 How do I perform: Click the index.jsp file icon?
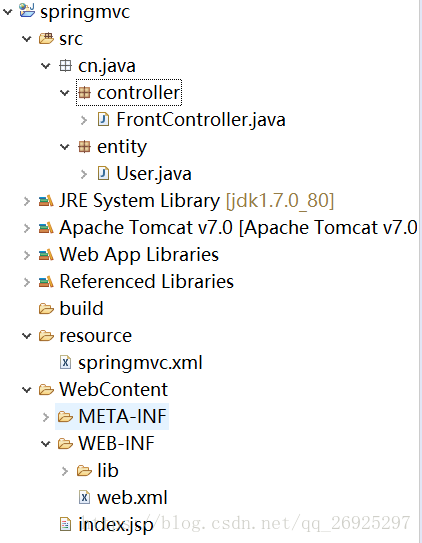pos(65,524)
